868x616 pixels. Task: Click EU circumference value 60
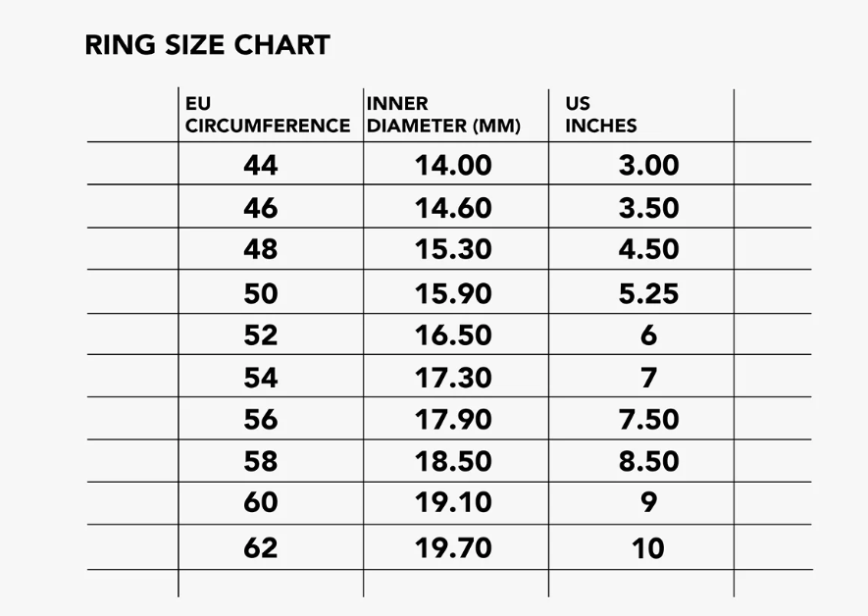(261, 502)
